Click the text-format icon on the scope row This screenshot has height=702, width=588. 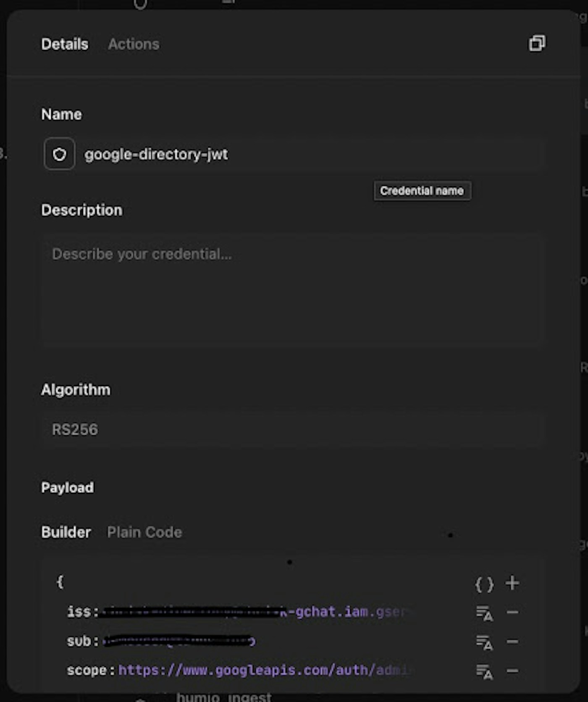coord(484,671)
